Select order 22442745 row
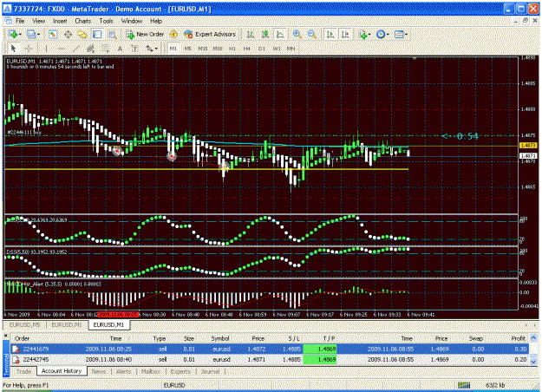The width and height of the screenshot is (542, 392). (x=270, y=360)
